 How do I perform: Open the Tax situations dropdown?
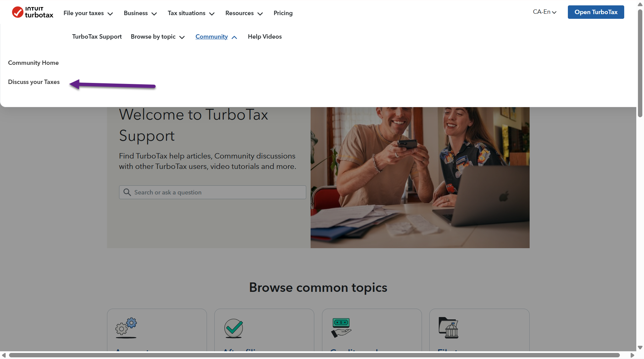click(191, 13)
